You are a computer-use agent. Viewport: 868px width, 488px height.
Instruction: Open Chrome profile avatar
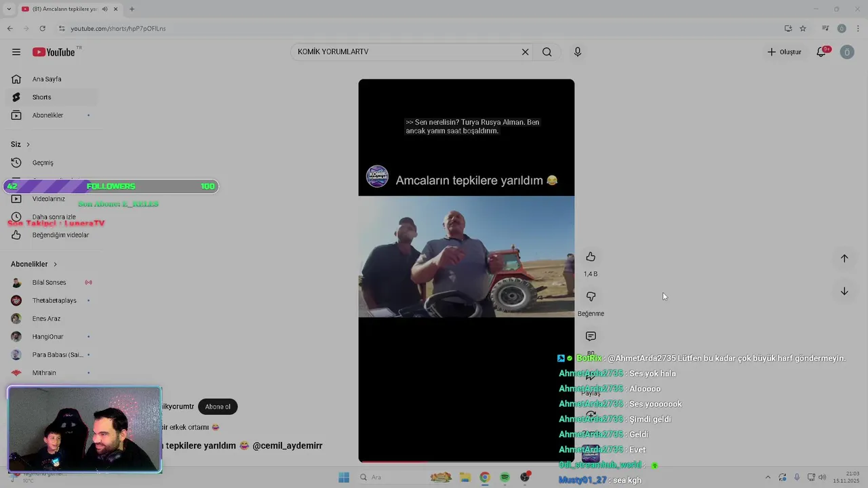[842, 28]
